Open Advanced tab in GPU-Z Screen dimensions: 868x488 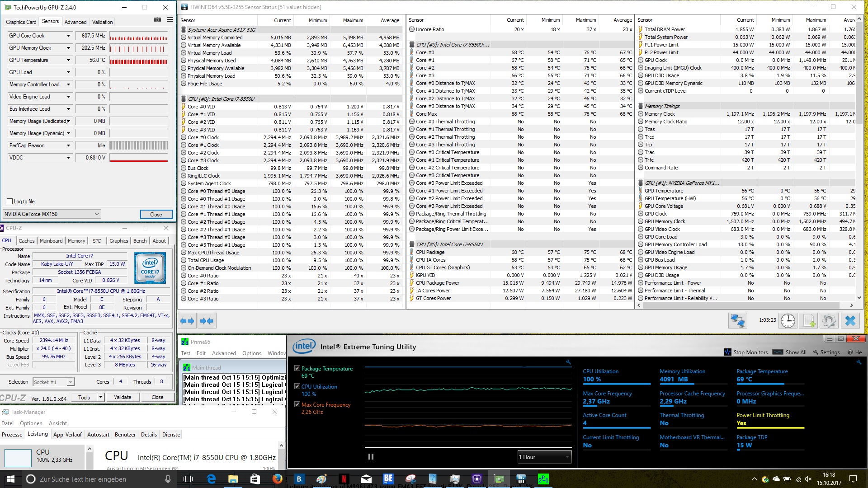pos(75,22)
